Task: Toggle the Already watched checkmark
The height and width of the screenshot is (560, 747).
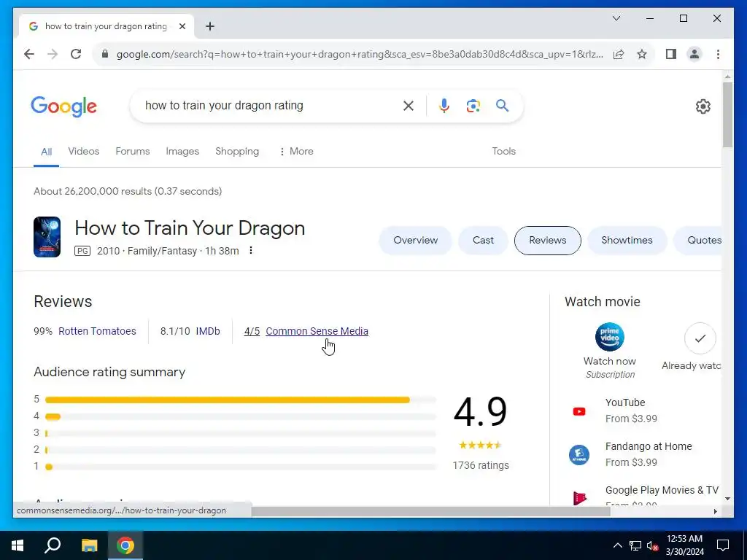Action: pos(700,338)
